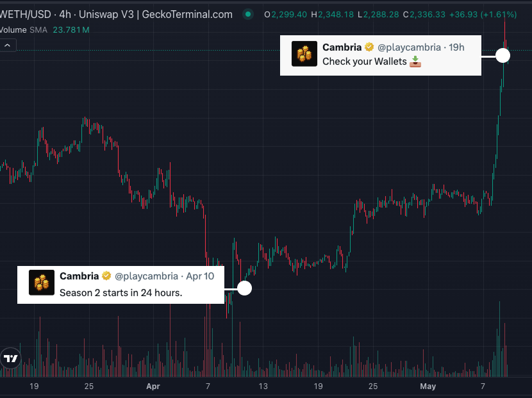Click @playcambria handle in 19h tweet
This screenshot has width=532, height=398.
(x=409, y=47)
